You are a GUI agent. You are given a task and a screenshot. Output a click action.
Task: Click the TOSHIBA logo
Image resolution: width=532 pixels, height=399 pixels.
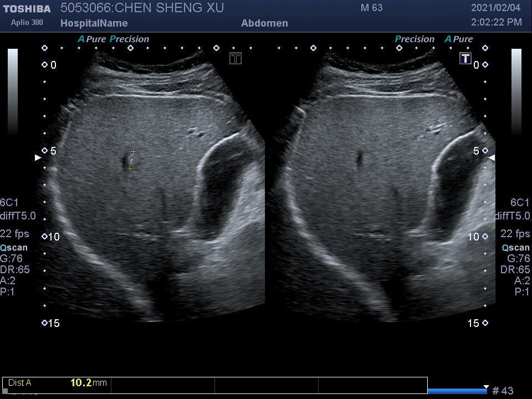[x=26, y=9]
